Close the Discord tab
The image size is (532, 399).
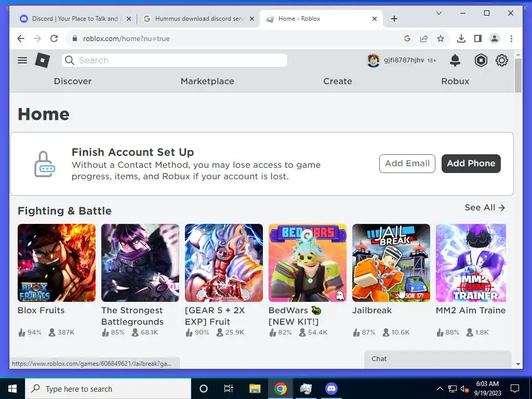point(129,19)
